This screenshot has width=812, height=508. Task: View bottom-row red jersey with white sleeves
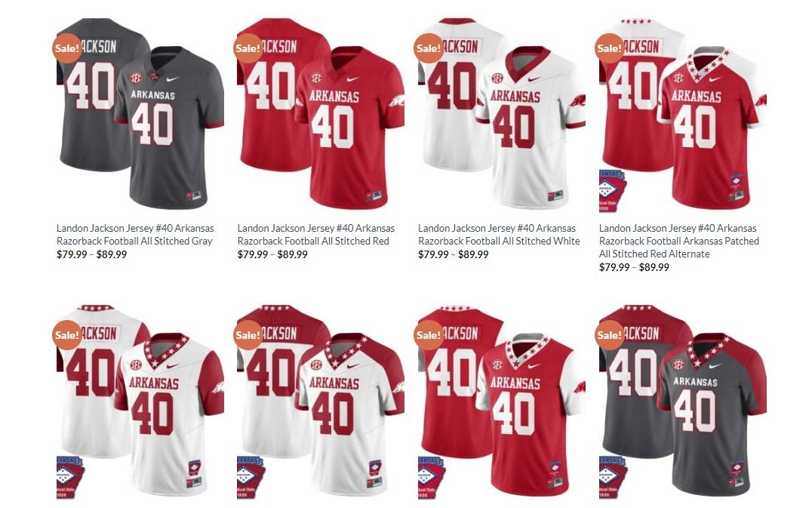(x=502, y=402)
